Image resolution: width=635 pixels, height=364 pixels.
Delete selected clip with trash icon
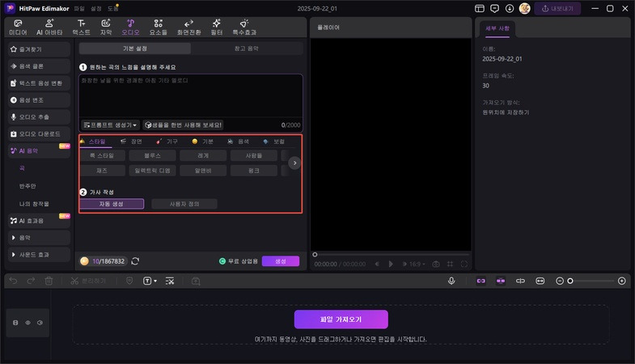(x=49, y=281)
